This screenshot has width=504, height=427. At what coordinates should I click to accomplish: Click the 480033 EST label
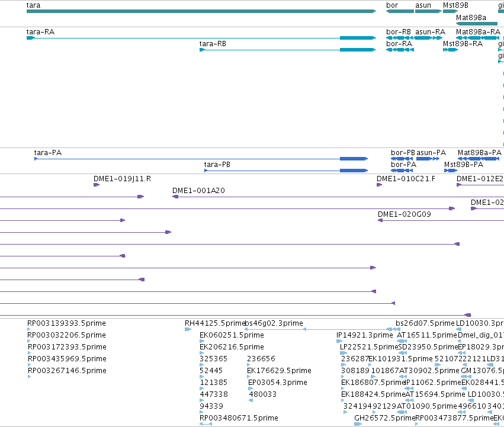tap(262, 394)
